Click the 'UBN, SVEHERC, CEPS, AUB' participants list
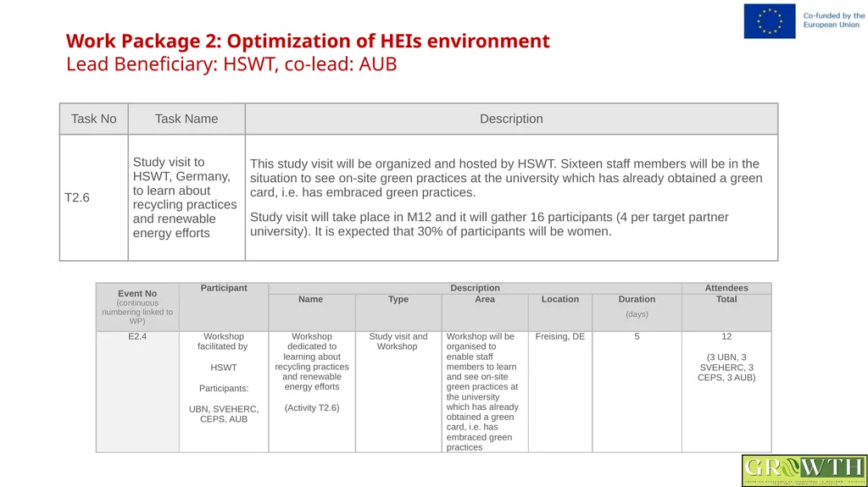The image size is (868, 487). (224, 414)
